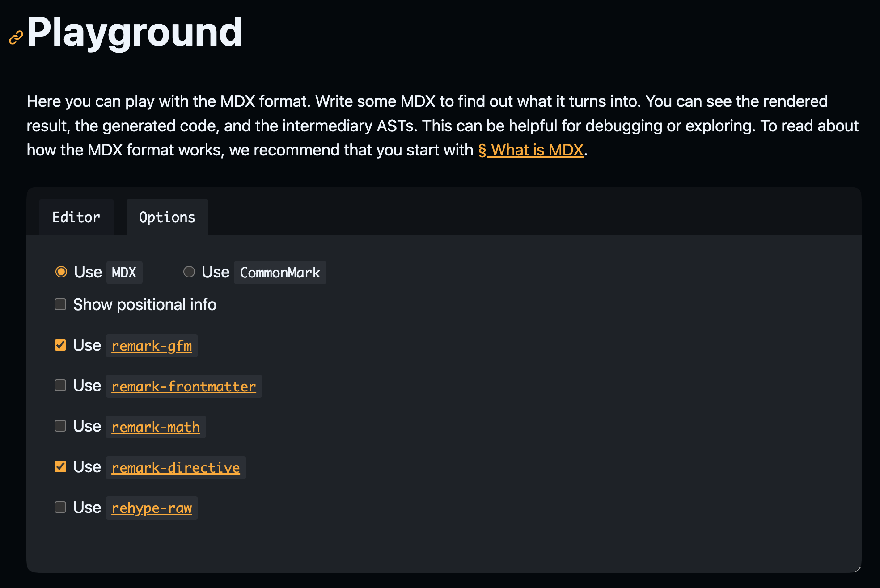Select the Use MDX radio button
880x588 pixels.
61,272
